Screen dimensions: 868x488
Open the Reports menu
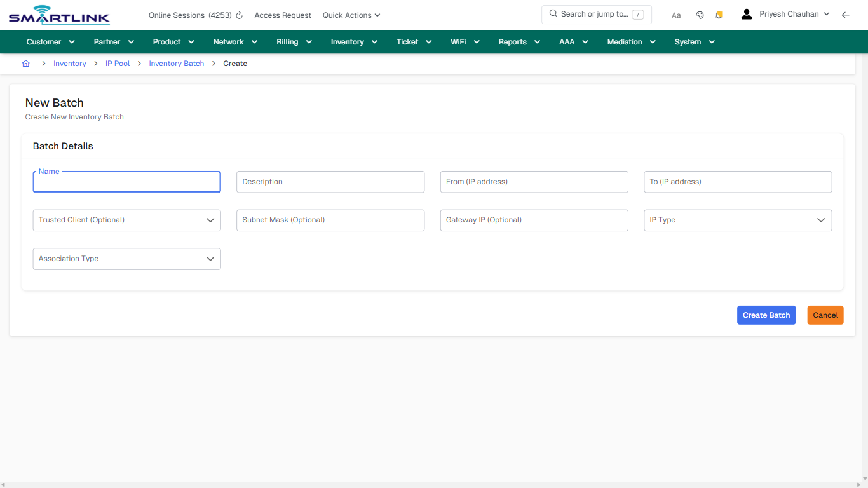519,42
